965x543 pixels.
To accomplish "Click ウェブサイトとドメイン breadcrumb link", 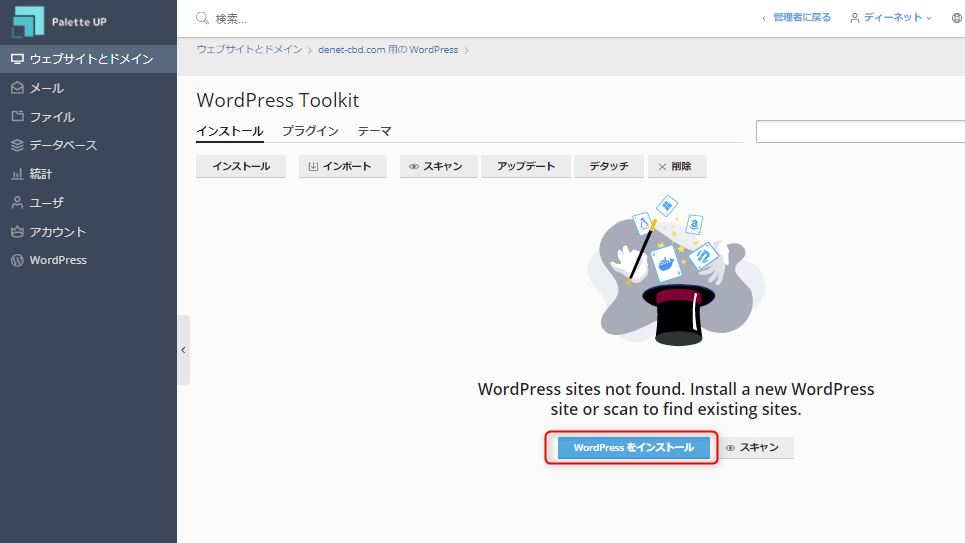I will 249,49.
